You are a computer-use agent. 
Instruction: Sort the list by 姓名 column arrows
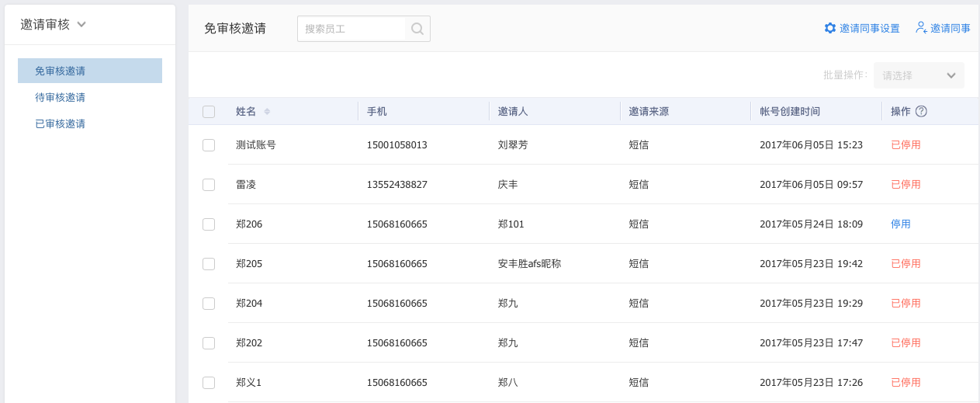[x=267, y=111]
